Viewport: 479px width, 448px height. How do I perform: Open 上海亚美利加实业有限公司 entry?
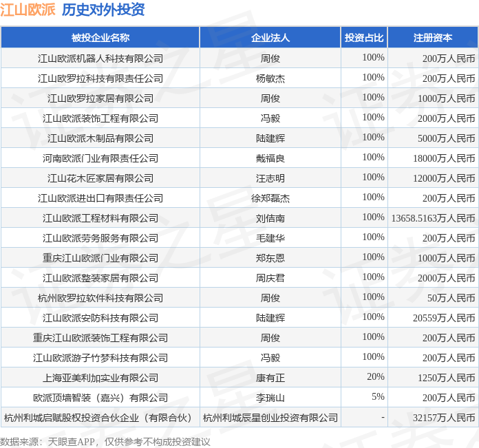(100, 378)
